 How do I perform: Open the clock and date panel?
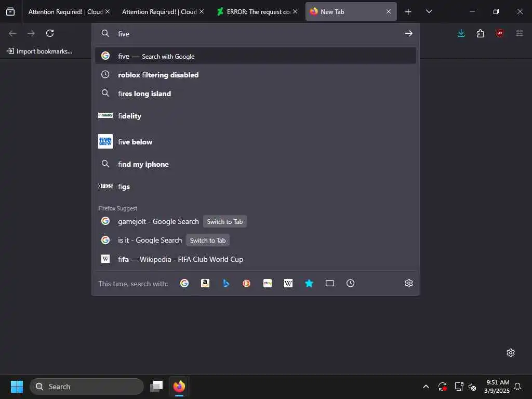(x=497, y=387)
